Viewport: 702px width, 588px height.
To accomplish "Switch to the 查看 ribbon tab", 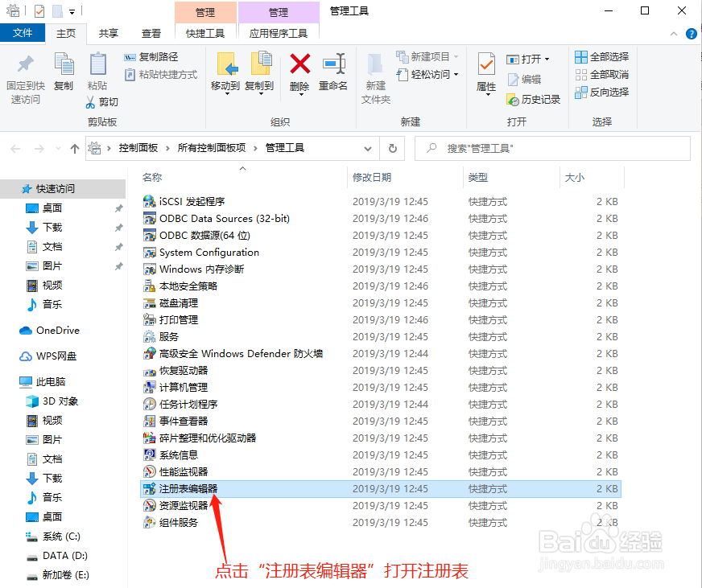I will click(x=152, y=33).
